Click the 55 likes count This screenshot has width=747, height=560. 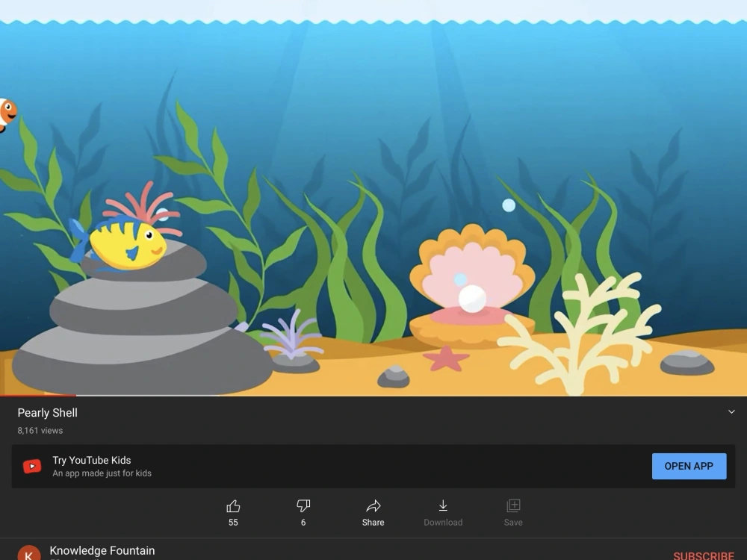233,523
